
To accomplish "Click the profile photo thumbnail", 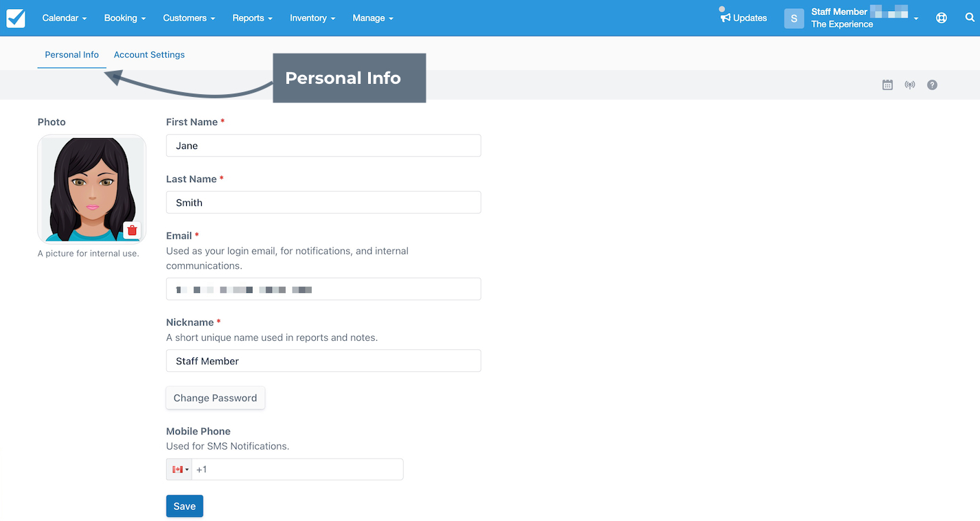I will 92,189.
